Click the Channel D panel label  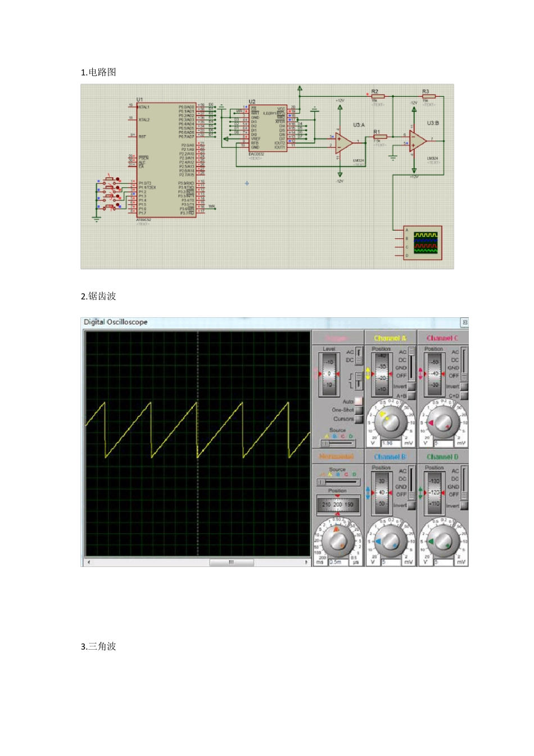(442, 457)
